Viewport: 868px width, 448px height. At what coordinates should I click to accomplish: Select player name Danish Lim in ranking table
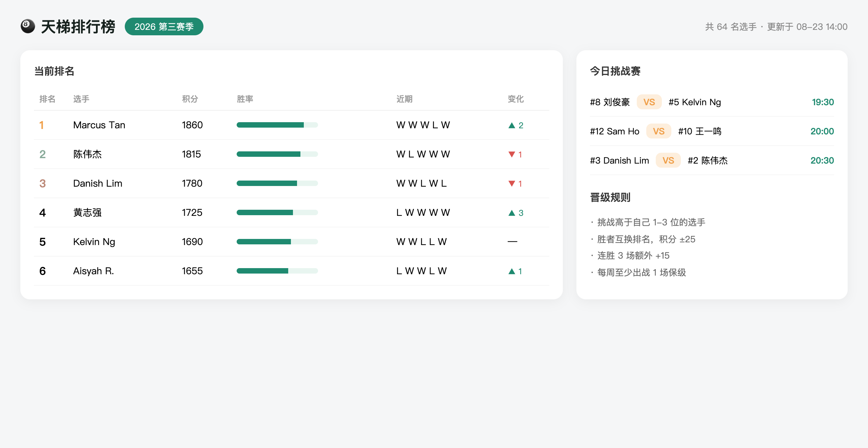[98, 183]
